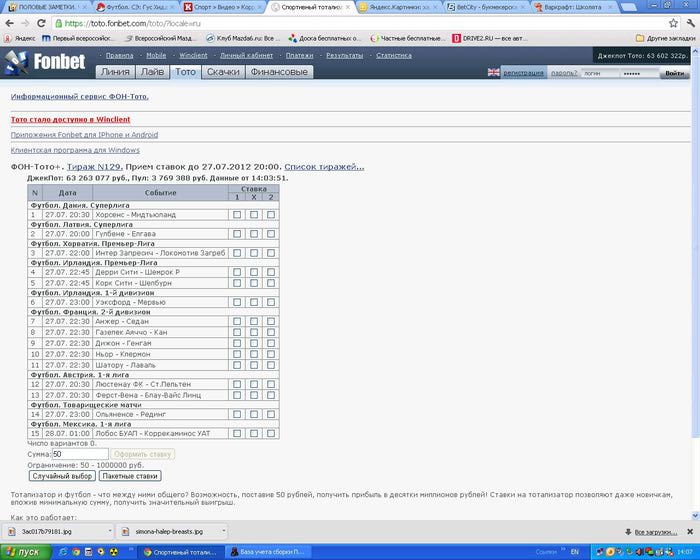Image resolution: width=700 pixels, height=560 pixels.
Task: Tick outcome 1 for Дерри Сити match
Action: [x=237, y=272]
